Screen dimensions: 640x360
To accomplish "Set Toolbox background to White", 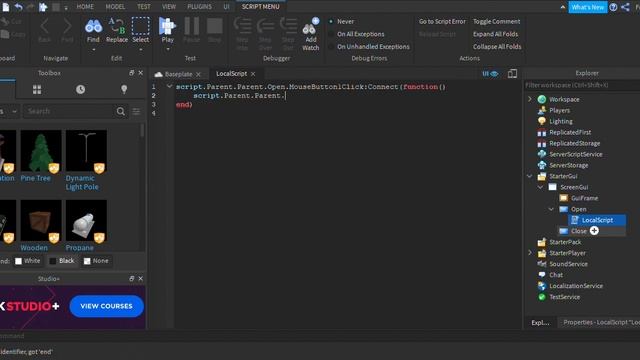I will [x=28, y=261].
